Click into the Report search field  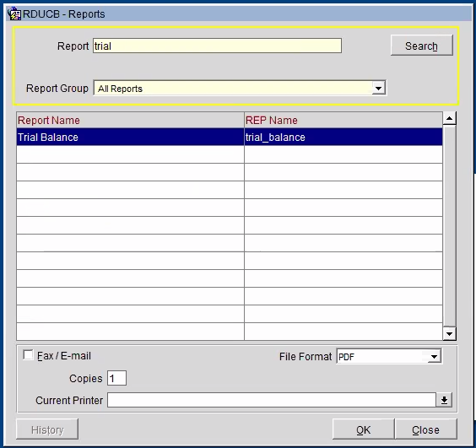click(217, 46)
